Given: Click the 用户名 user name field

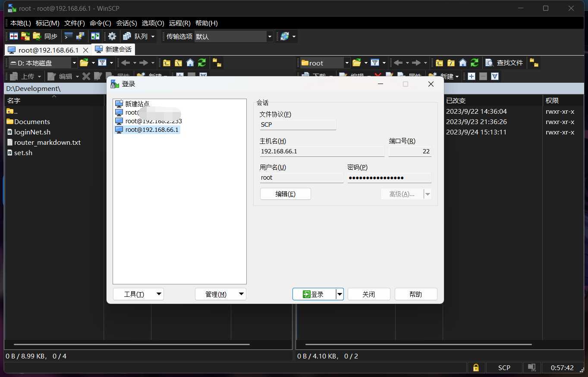Looking at the screenshot, I should tap(302, 178).
